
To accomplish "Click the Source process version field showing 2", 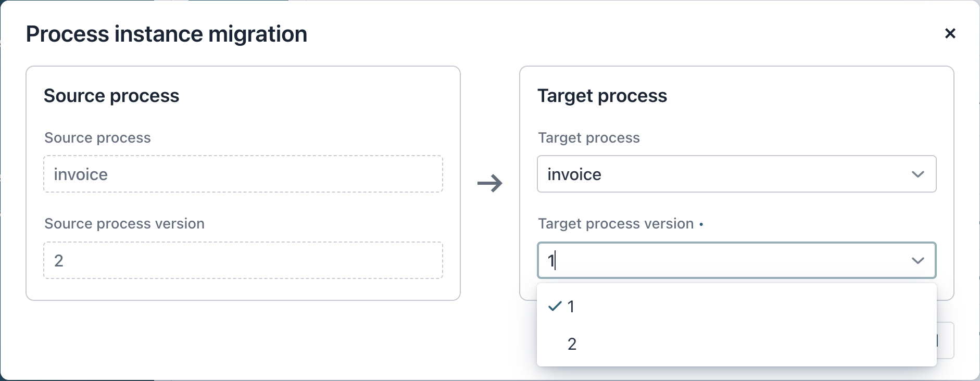I will pyautogui.click(x=243, y=260).
